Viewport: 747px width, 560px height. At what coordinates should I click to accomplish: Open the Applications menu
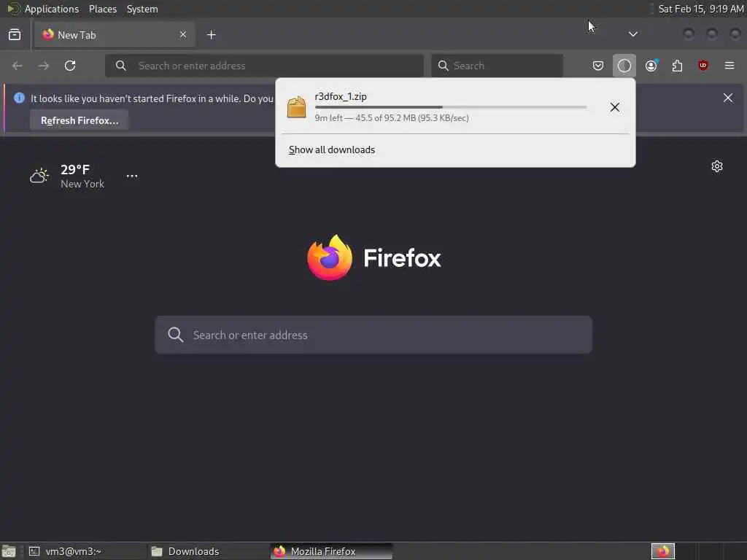(52, 9)
